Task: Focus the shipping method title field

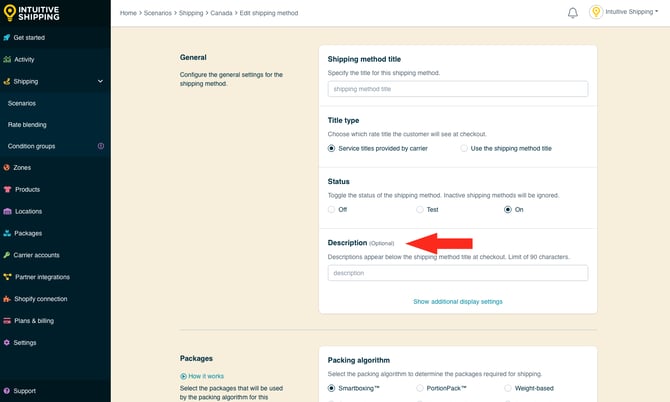Action: point(458,89)
